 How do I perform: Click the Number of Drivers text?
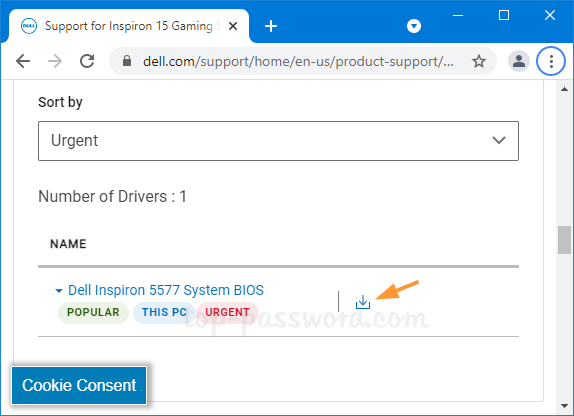coord(112,197)
